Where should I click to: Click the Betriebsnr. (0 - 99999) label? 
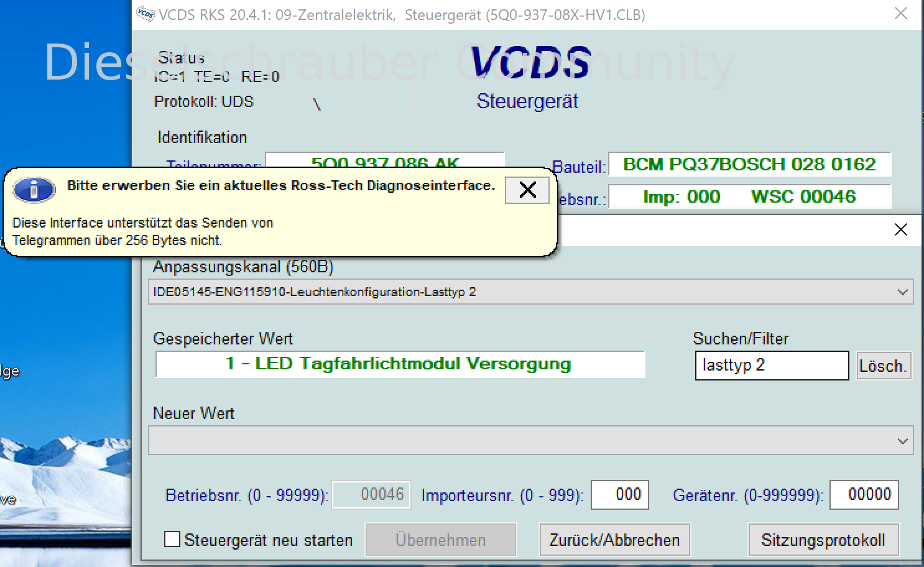tap(247, 496)
